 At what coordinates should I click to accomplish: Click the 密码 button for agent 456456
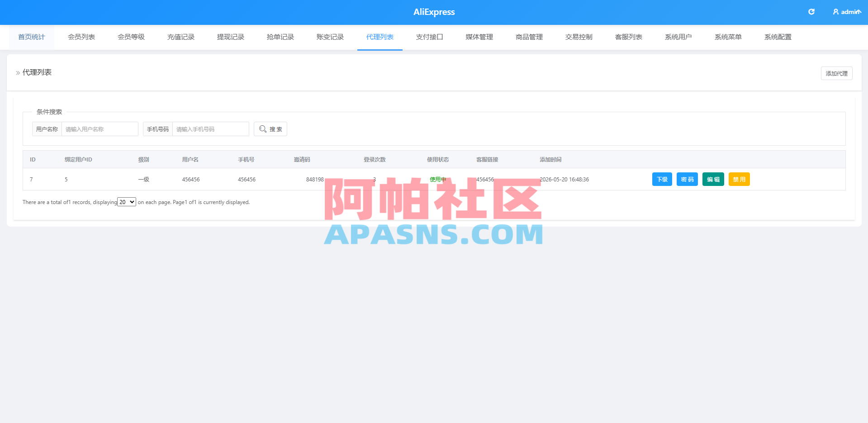[687, 179]
